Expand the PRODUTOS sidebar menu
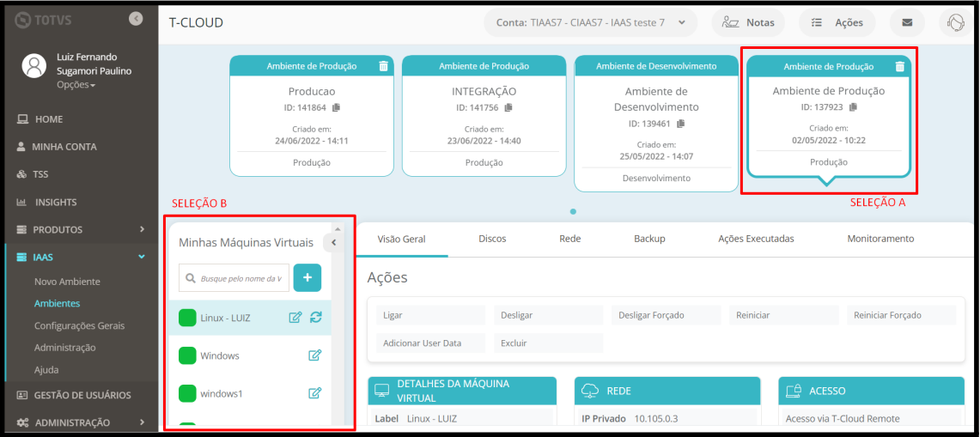The height and width of the screenshot is (437, 980). (x=80, y=229)
